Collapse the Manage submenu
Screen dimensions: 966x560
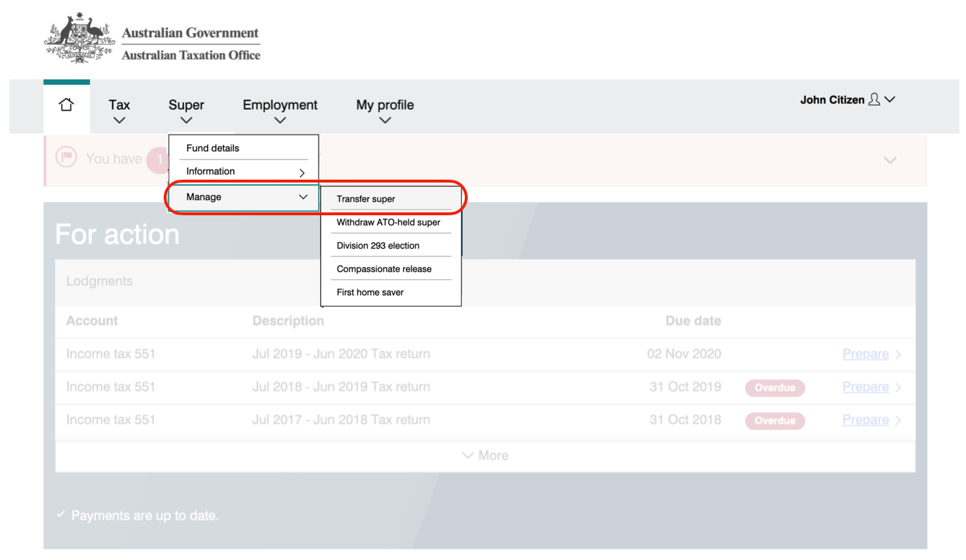tap(303, 196)
